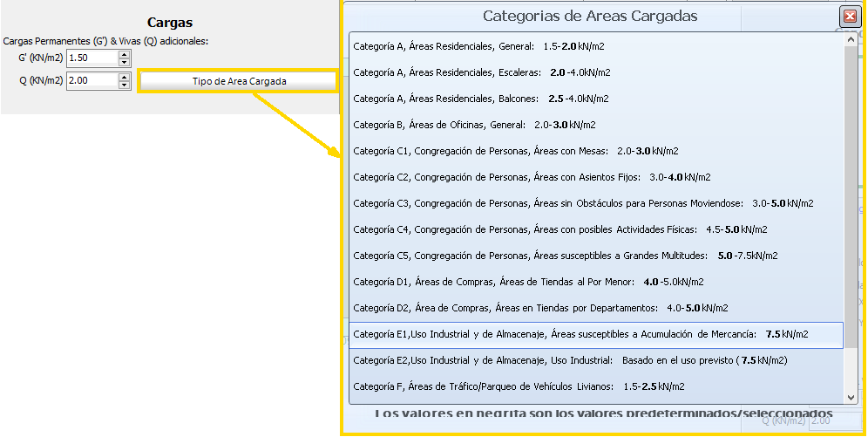Screen dimensions: 868x437
Task: Select Categoría D1, Tiendas al Por Menor
Action: coord(528,282)
